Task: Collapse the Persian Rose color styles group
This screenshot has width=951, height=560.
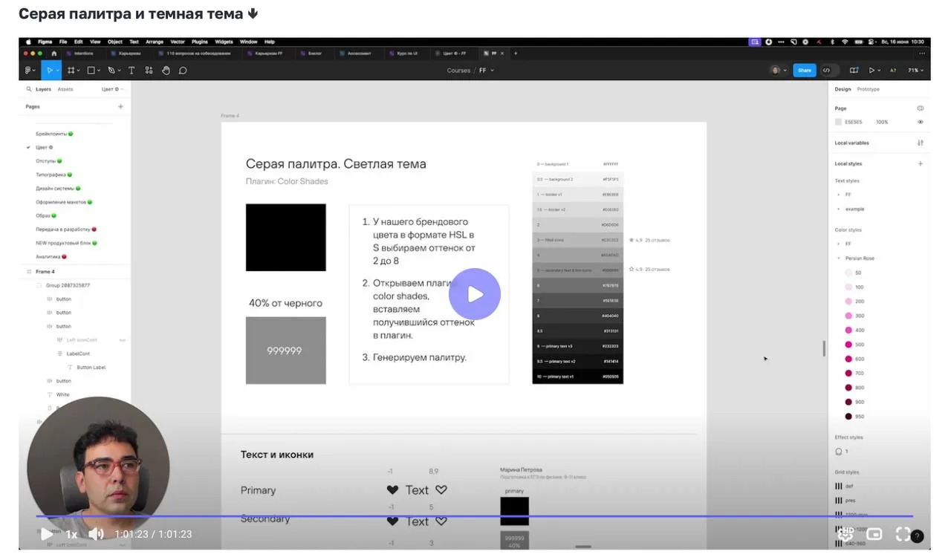Action: coord(839,258)
